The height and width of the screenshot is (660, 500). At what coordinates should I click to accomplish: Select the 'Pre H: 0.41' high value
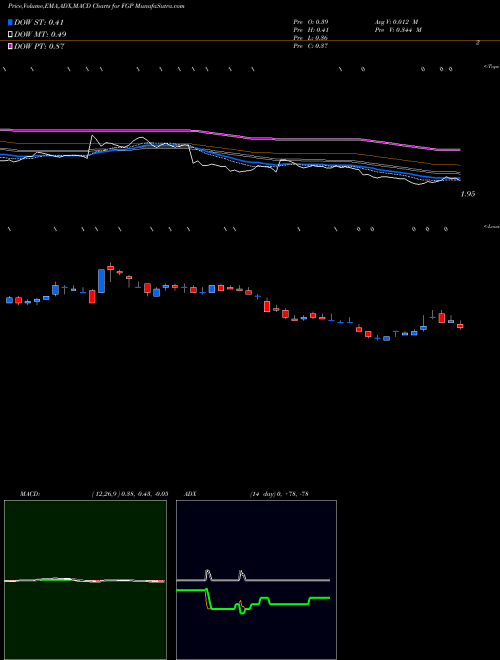[311, 30]
